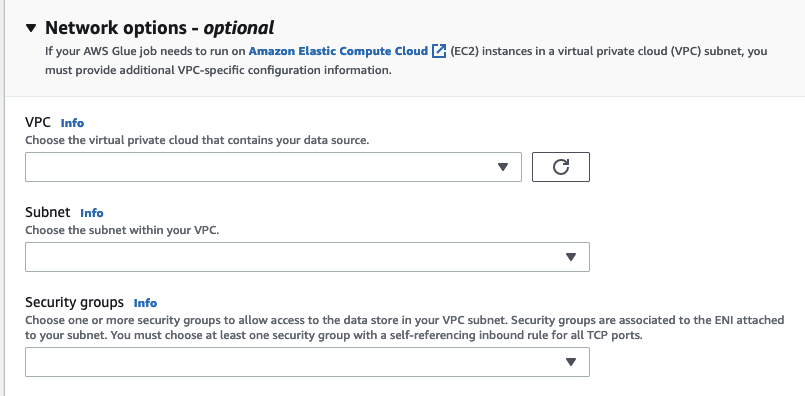
Task: Refresh the VPC list
Action: 561,167
